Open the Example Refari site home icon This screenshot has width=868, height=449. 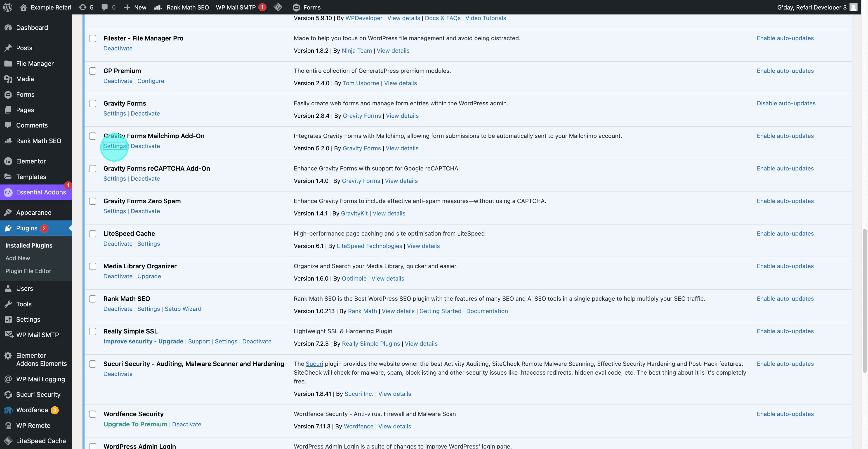(23, 7)
